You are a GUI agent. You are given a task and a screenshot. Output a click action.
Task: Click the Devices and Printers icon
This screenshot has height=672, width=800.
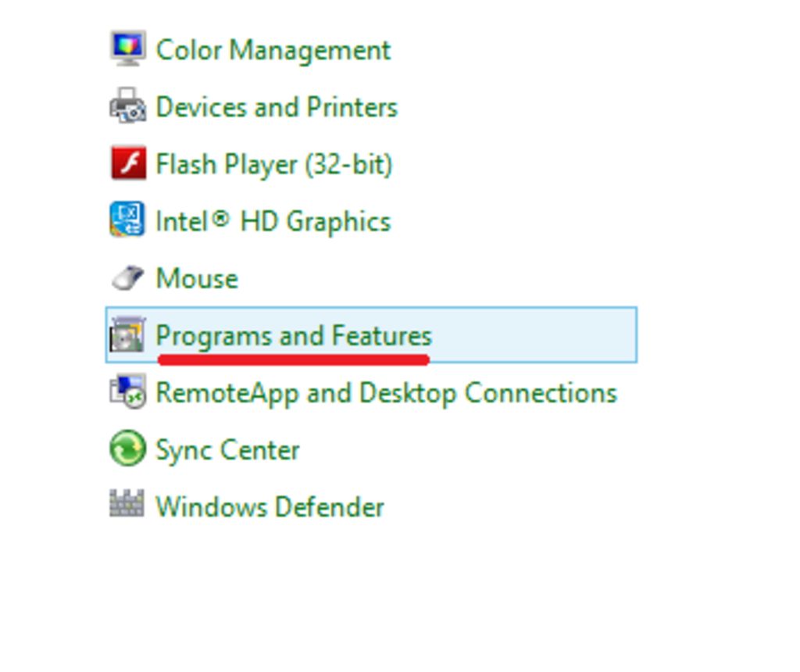[127, 106]
